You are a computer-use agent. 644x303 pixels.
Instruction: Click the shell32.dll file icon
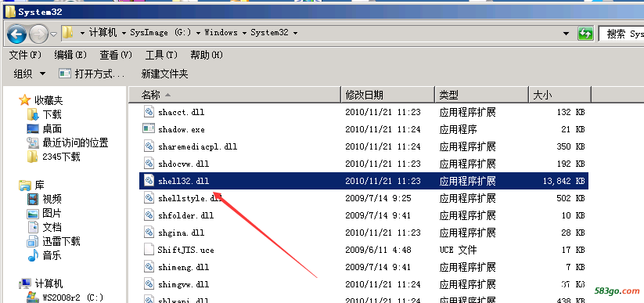[x=148, y=181]
